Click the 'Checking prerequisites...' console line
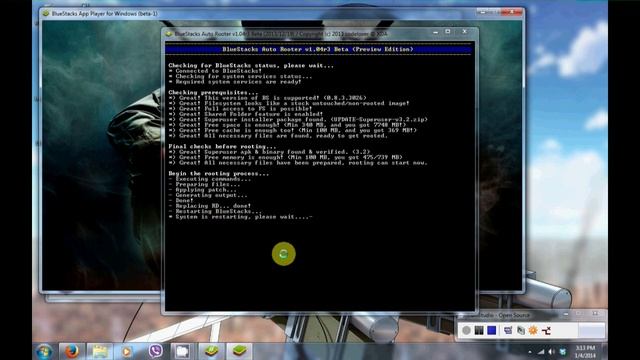The height and width of the screenshot is (360, 640). tap(213, 92)
